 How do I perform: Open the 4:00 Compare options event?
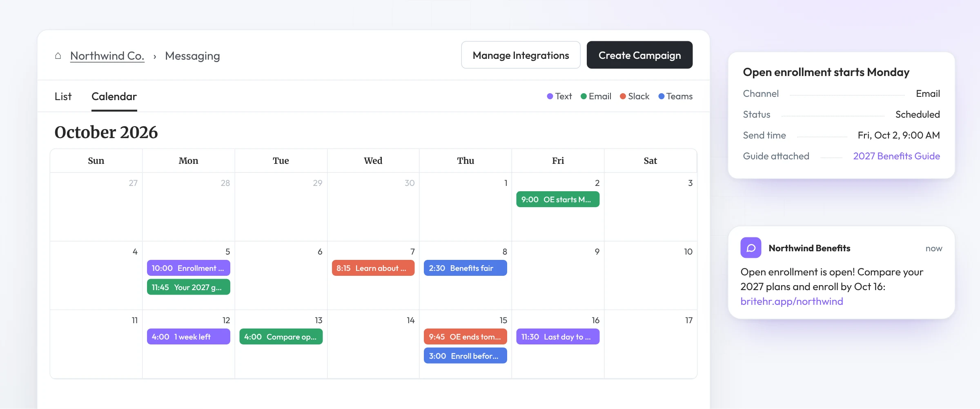(x=281, y=337)
